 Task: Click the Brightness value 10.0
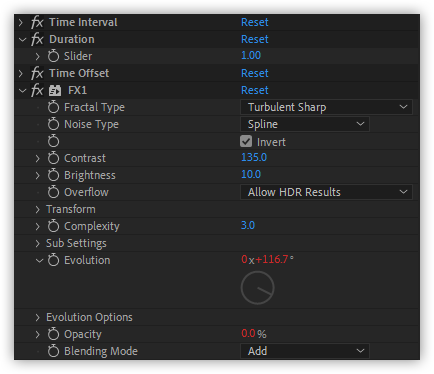click(251, 174)
